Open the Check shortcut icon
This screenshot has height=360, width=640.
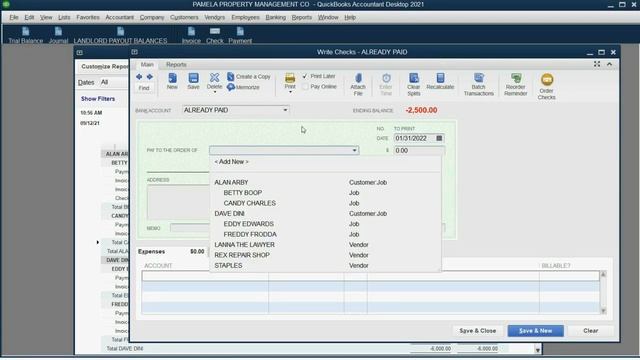pyautogui.click(x=215, y=35)
